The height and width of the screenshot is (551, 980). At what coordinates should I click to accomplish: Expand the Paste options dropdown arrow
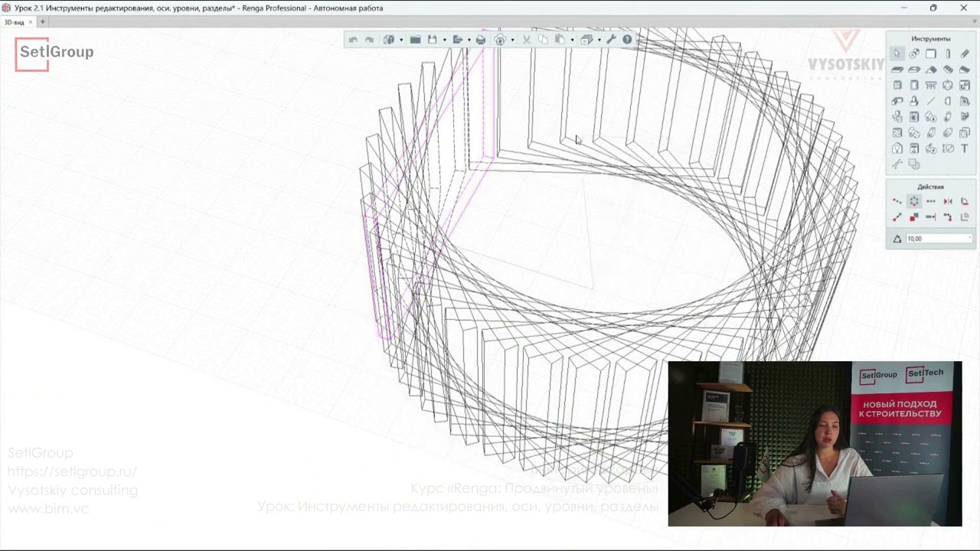point(571,41)
